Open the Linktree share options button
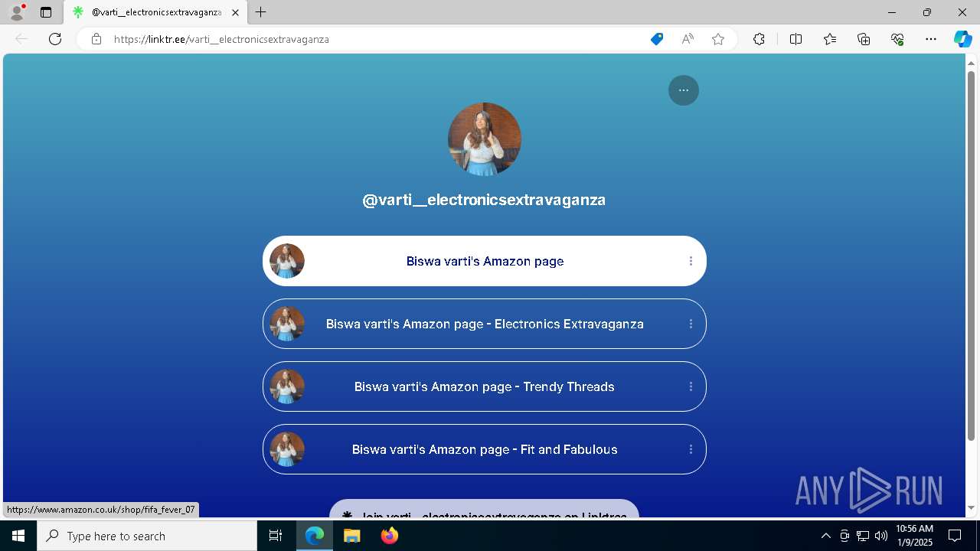 pyautogui.click(x=684, y=90)
